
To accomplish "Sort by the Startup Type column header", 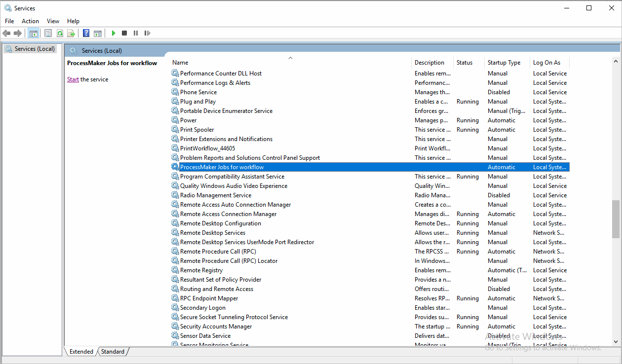I will pos(504,63).
